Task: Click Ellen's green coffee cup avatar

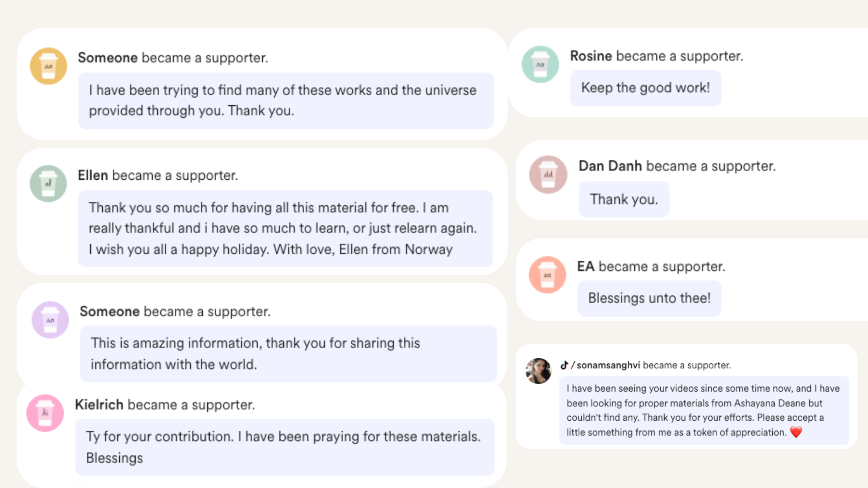Action: click(48, 184)
